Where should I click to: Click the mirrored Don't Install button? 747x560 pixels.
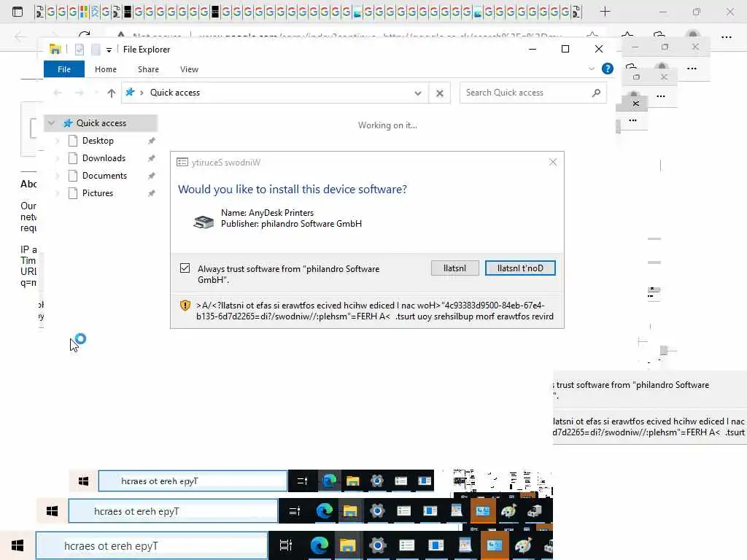point(520,268)
